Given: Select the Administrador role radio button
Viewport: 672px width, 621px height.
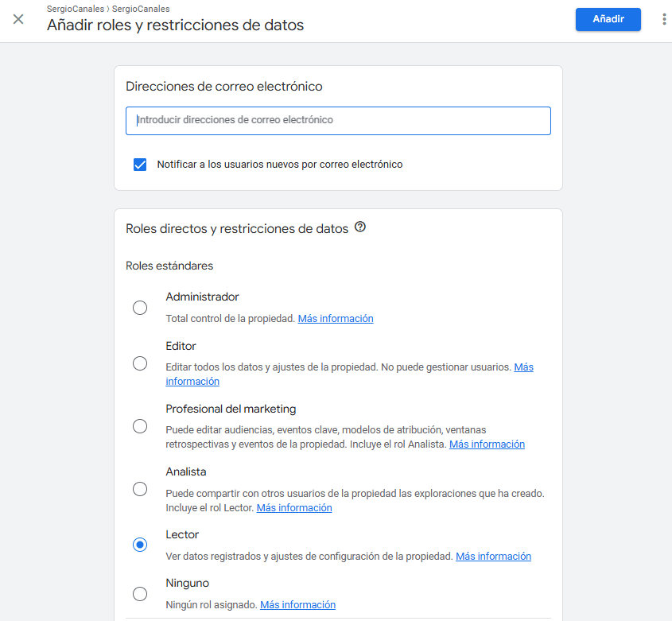Looking at the screenshot, I should [x=140, y=308].
